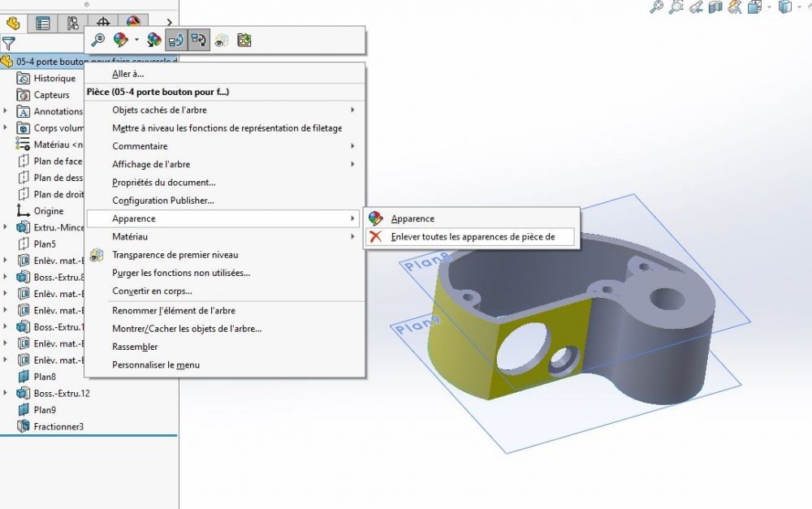Expand the Boss.-Extru.12 feature node

click(x=5, y=393)
